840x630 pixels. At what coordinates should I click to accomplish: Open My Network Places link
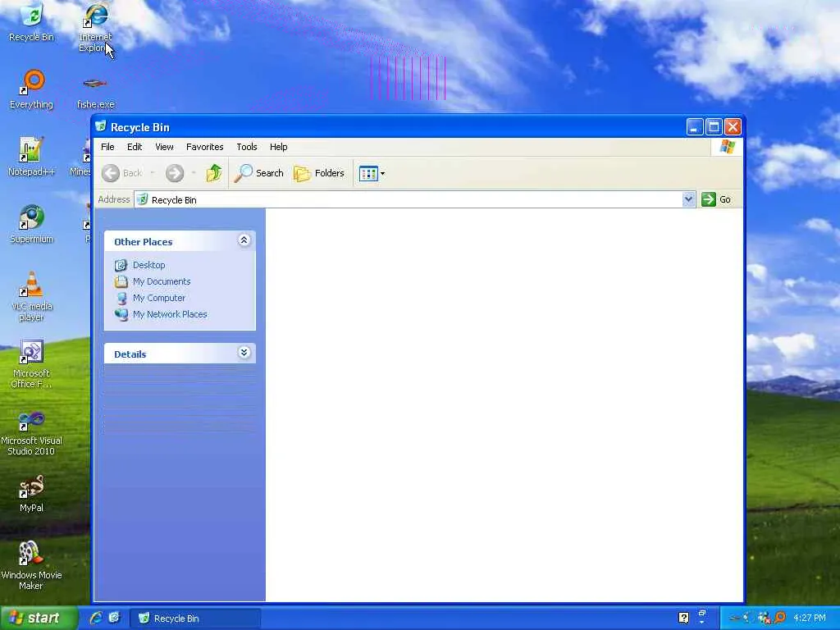pos(170,314)
